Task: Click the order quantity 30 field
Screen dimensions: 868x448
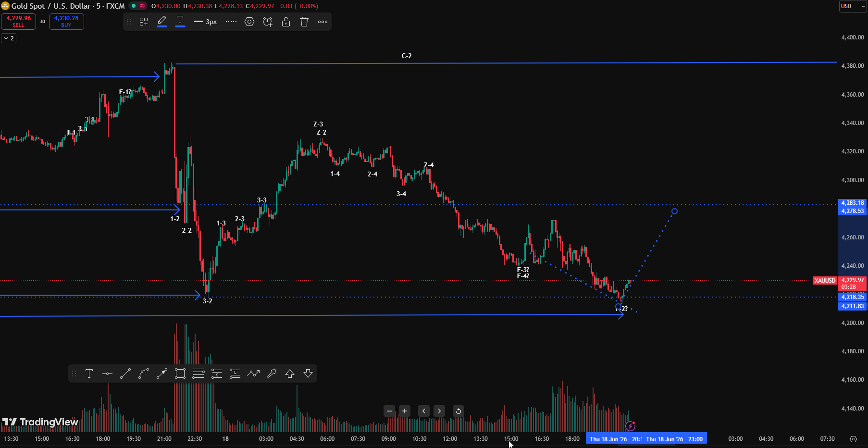Action: pos(42,22)
